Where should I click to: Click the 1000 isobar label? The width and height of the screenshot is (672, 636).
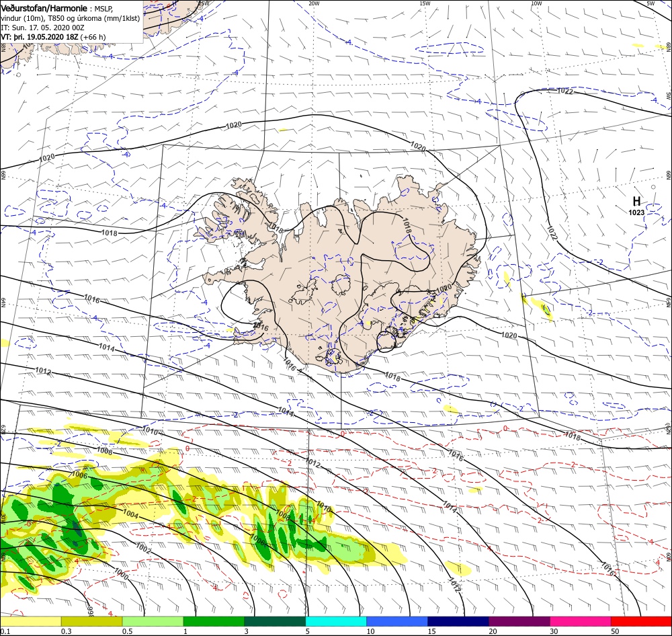[121, 574]
